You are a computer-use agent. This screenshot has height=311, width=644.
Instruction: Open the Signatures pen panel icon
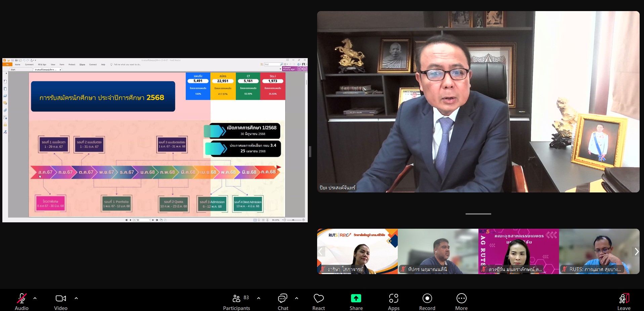click(x=5, y=132)
